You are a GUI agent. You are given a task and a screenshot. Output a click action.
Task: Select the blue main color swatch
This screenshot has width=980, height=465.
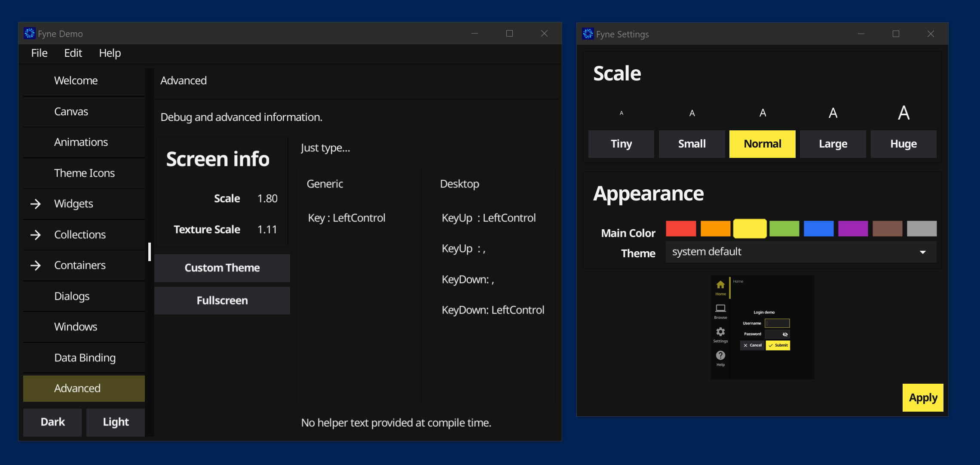click(x=818, y=229)
